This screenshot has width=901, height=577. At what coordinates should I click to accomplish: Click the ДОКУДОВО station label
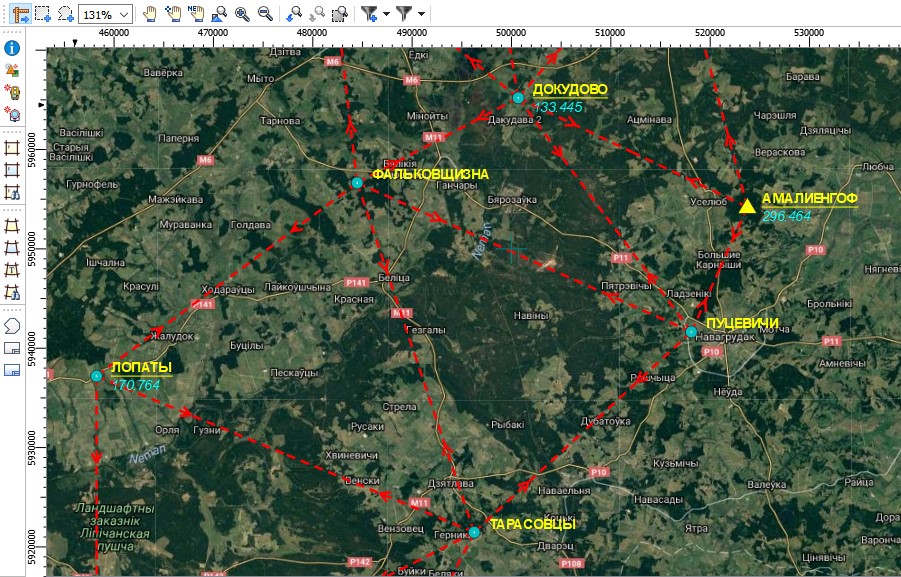[x=570, y=89]
